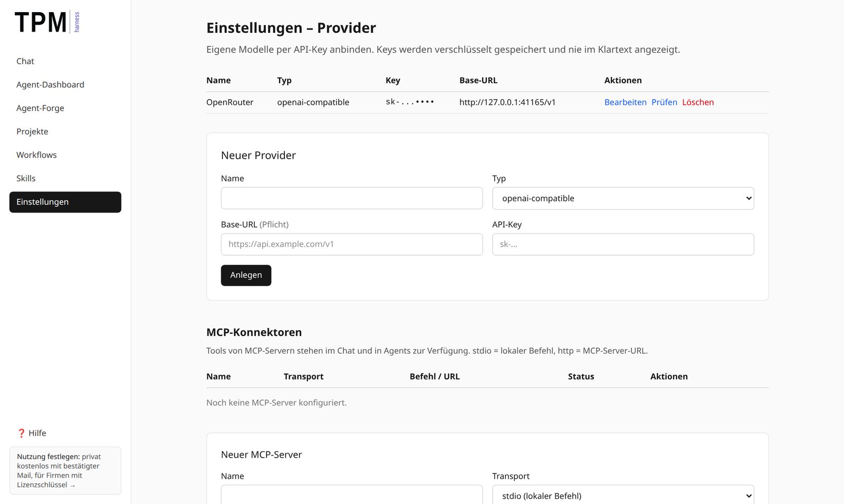Click the 'Befehl / URL' column header
The height and width of the screenshot is (504, 844).
pyautogui.click(x=435, y=376)
